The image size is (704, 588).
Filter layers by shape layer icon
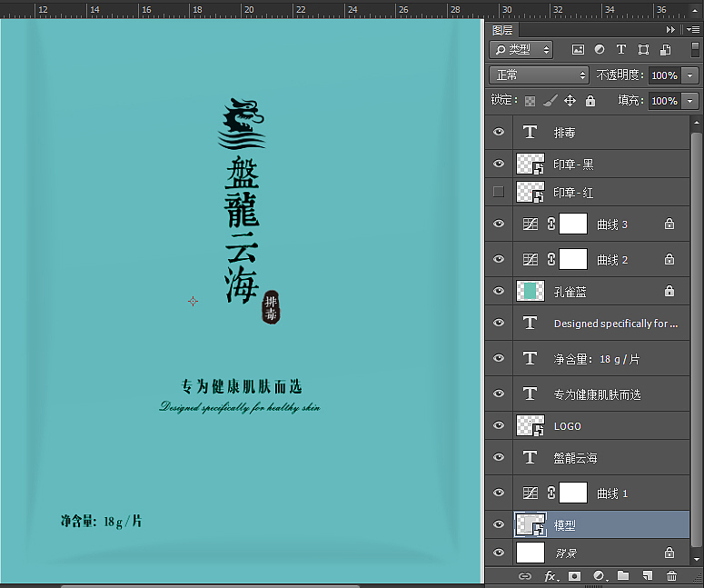click(x=643, y=49)
